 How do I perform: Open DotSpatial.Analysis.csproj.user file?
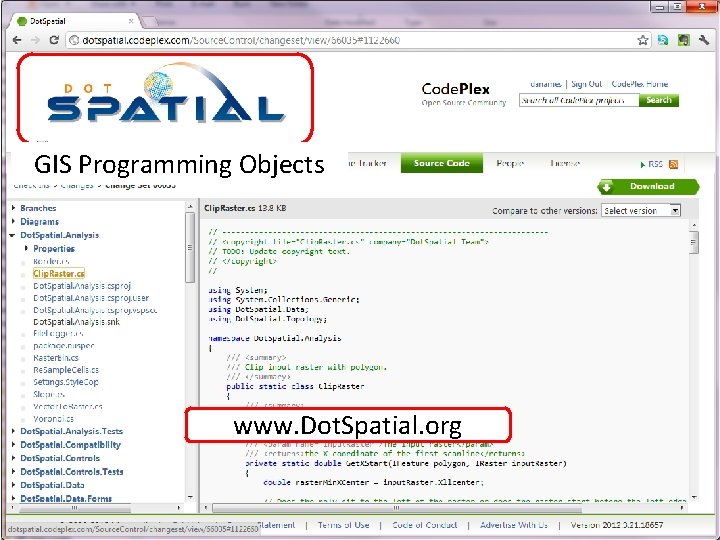point(91,298)
